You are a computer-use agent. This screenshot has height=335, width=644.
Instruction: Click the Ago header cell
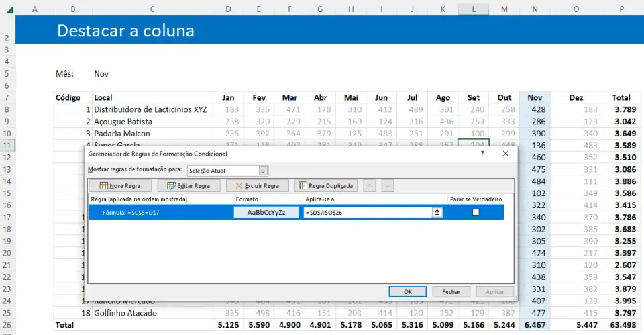443,97
